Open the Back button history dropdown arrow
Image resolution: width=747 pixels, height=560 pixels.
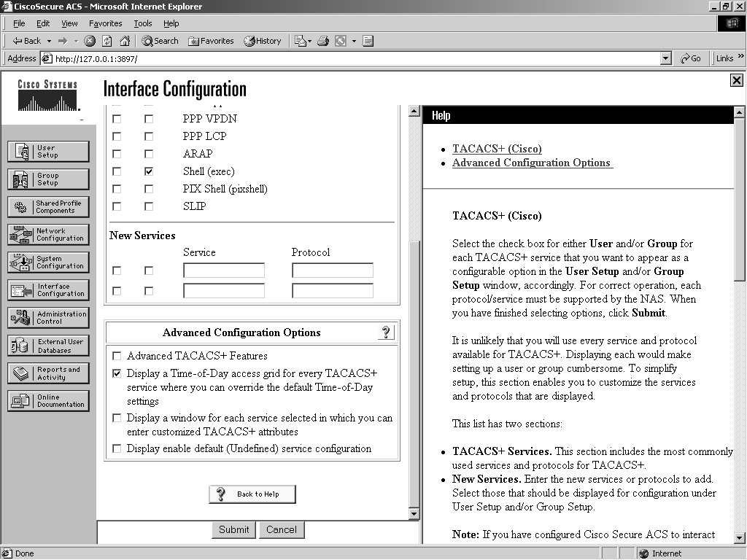click(49, 41)
